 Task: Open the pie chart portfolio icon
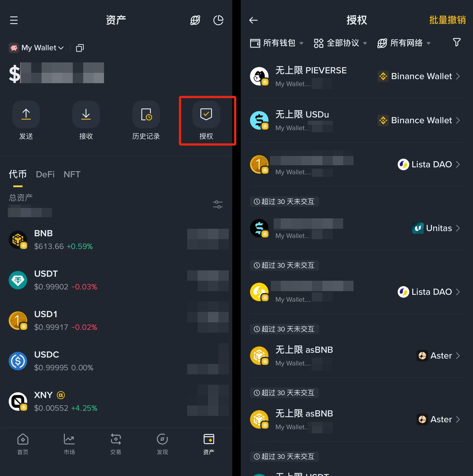tap(218, 20)
